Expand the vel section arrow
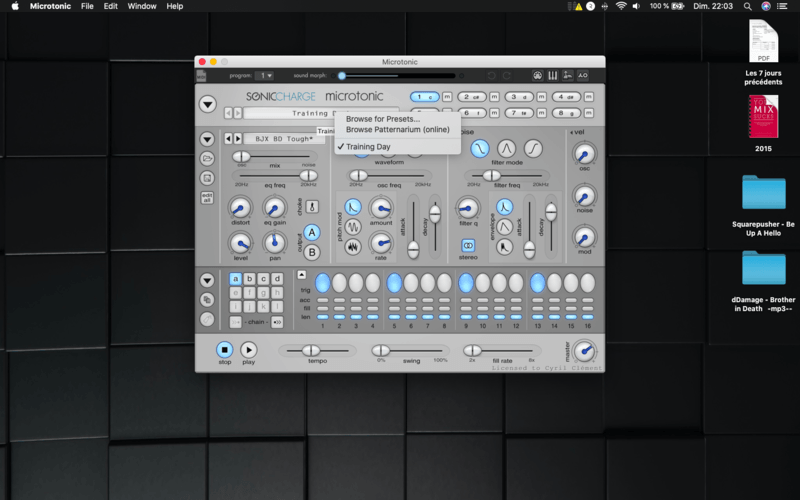 click(x=571, y=132)
